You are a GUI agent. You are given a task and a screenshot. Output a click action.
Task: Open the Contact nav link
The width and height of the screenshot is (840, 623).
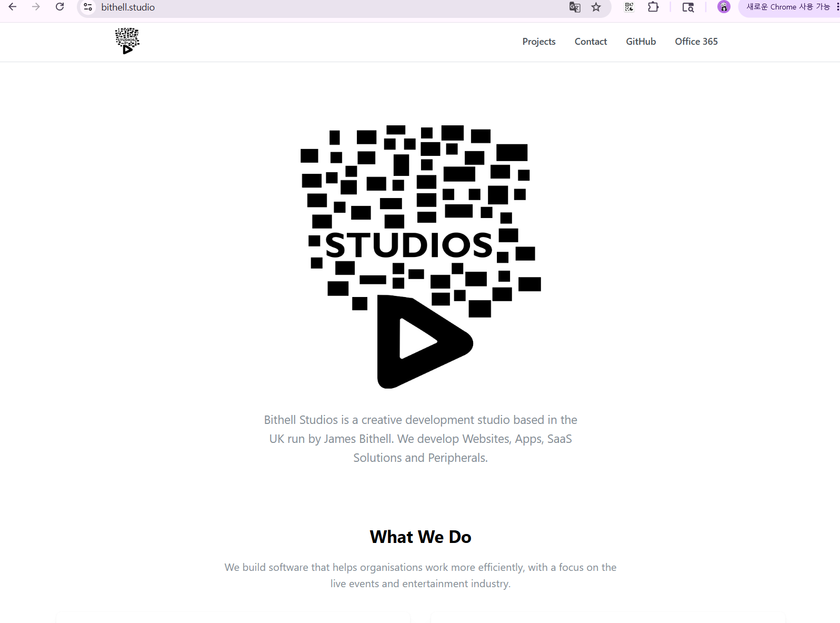591,42
